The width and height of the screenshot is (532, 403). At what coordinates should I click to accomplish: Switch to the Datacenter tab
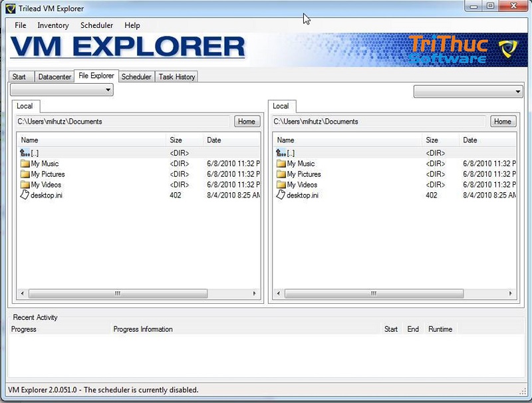(55, 77)
